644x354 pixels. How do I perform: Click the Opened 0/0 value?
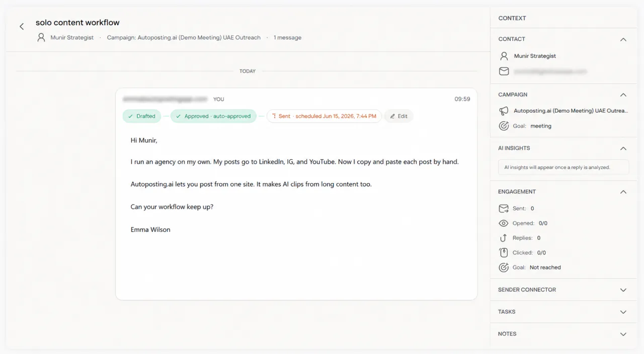(543, 223)
